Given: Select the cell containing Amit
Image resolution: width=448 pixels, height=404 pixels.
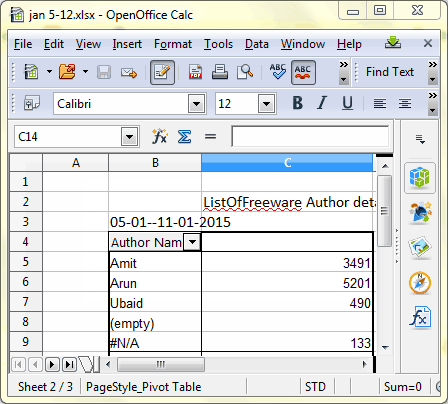Looking at the screenshot, I should point(155,263).
